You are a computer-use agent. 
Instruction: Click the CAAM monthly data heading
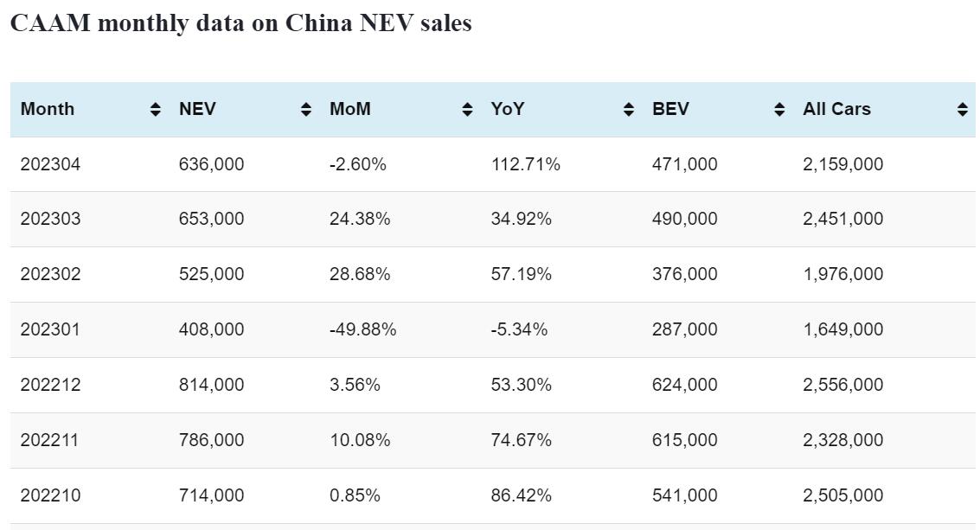click(x=240, y=23)
